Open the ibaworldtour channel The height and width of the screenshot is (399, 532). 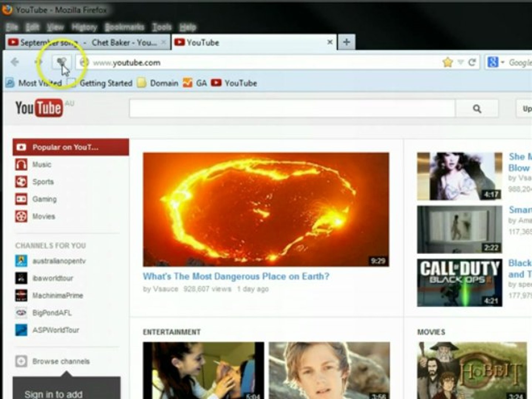pyautogui.click(x=53, y=278)
